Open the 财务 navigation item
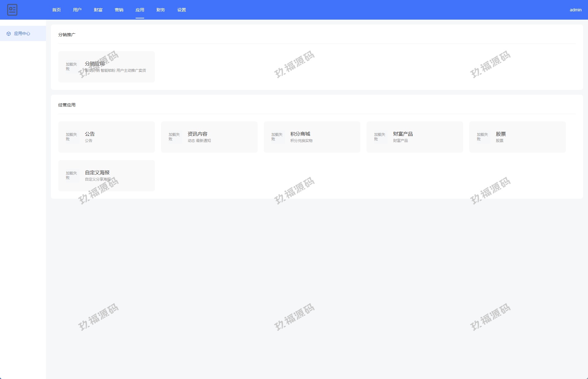The image size is (588, 379). coord(161,10)
